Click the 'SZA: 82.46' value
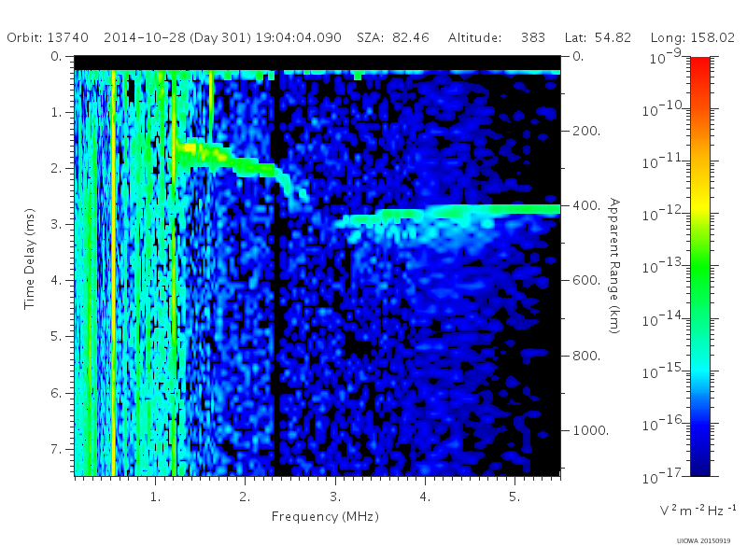The image size is (747, 560). tap(393, 37)
